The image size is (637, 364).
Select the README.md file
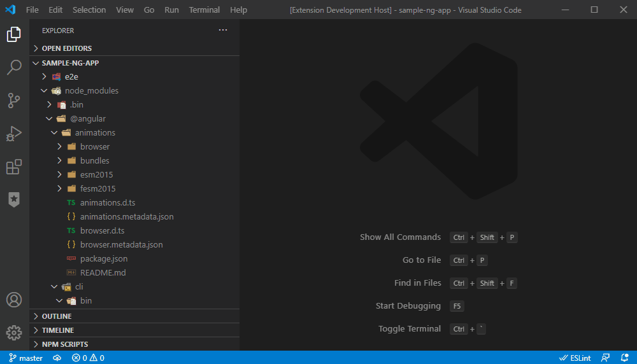[103, 273]
